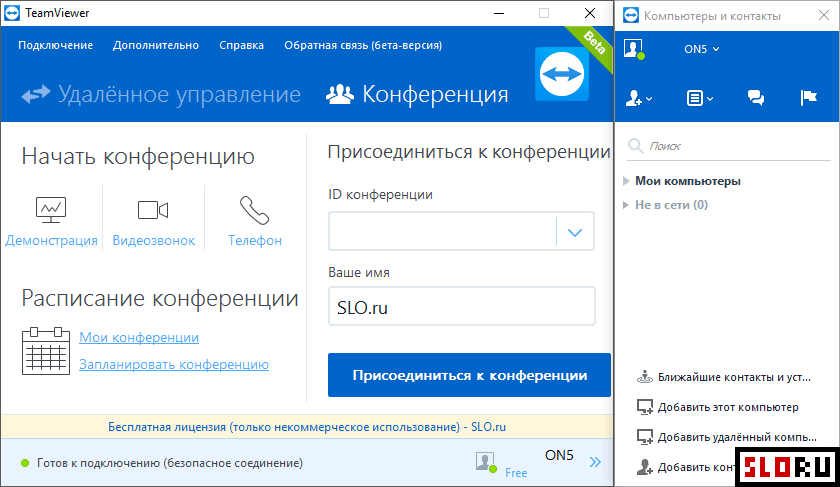Click the TeamViewer title bar logo icon
This screenshot has height=487, width=840.
[12, 13]
